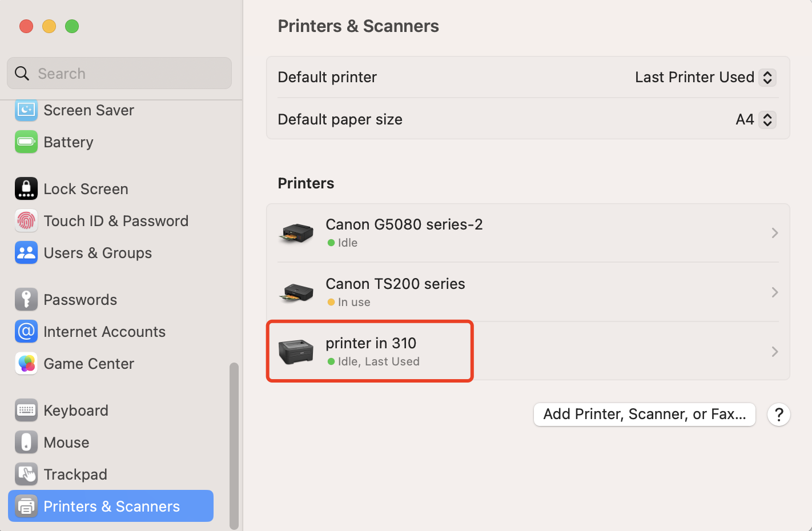Viewport: 812px width, 531px height.
Task: Open help with the question mark button
Action: 778,415
